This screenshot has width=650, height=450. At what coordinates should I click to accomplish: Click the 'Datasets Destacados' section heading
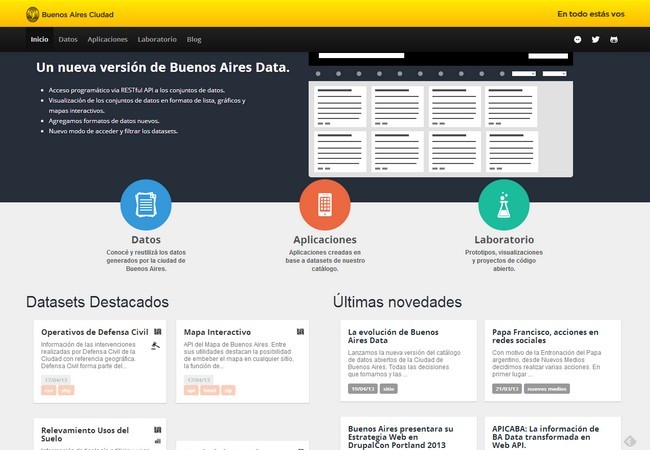pyautogui.click(x=97, y=302)
